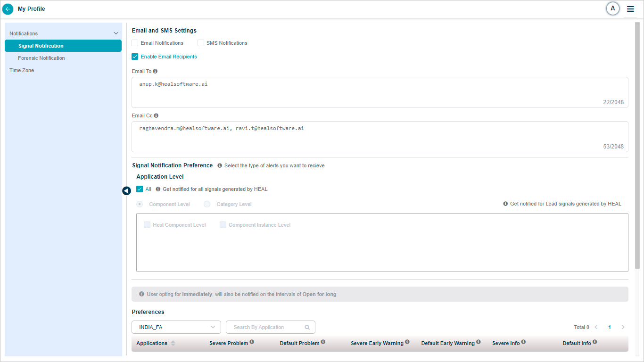Open Signal Notification in sidebar

[x=63, y=46]
